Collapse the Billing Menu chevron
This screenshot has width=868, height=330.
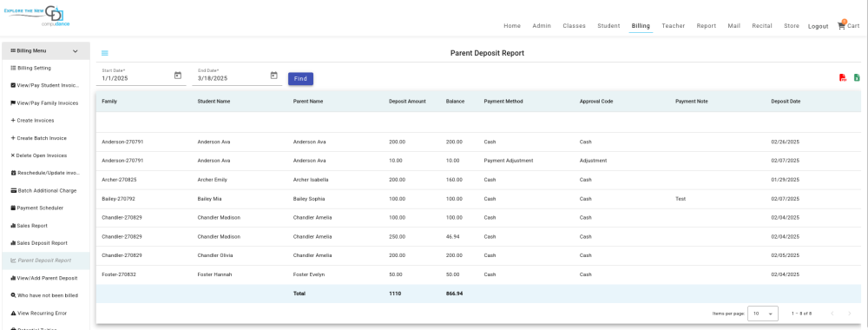pyautogui.click(x=76, y=51)
